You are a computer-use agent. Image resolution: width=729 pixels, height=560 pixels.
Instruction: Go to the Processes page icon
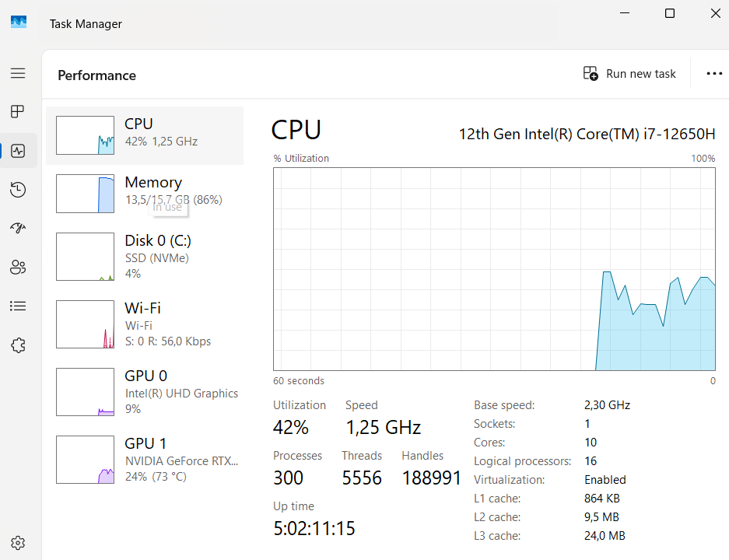18,112
